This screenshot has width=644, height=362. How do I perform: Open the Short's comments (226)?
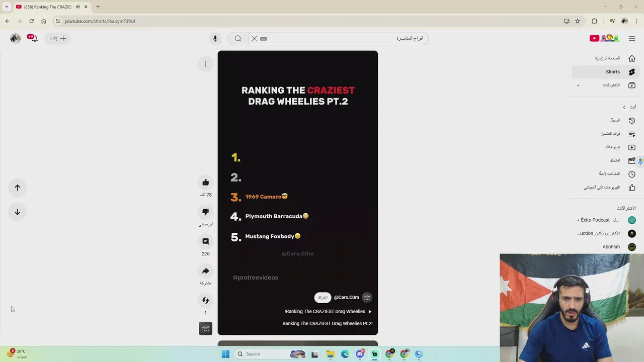click(x=205, y=241)
